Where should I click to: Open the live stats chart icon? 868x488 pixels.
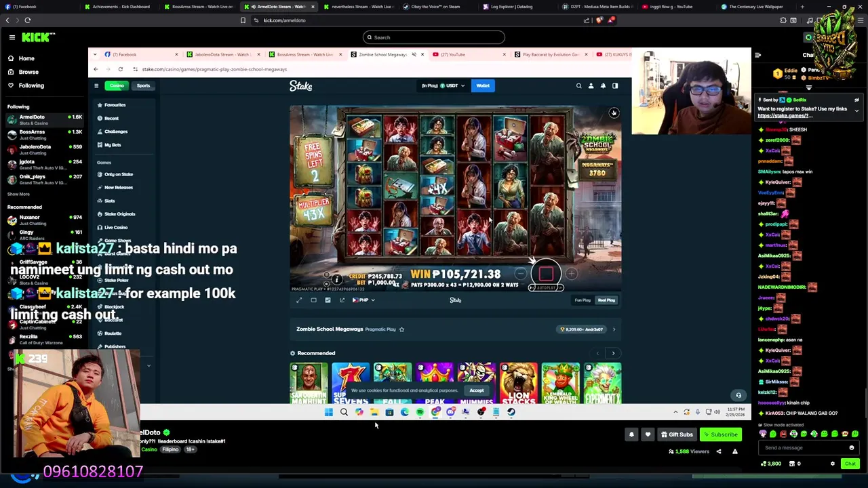click(x=328, y=300)
